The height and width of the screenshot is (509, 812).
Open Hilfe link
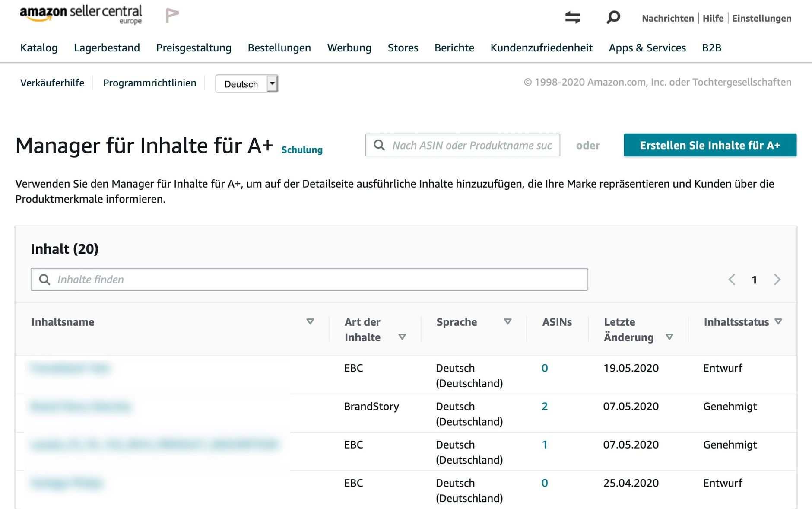pos(713,18)
